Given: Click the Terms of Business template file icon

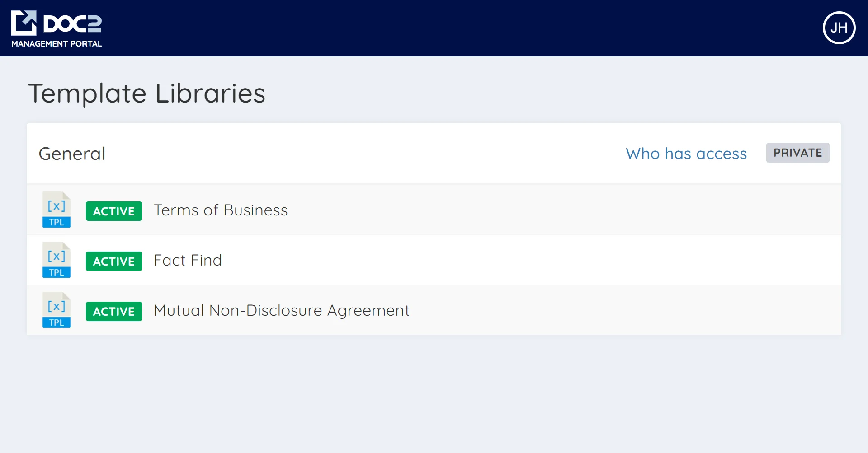Looking at the screenshot, I should pos(57,210).
